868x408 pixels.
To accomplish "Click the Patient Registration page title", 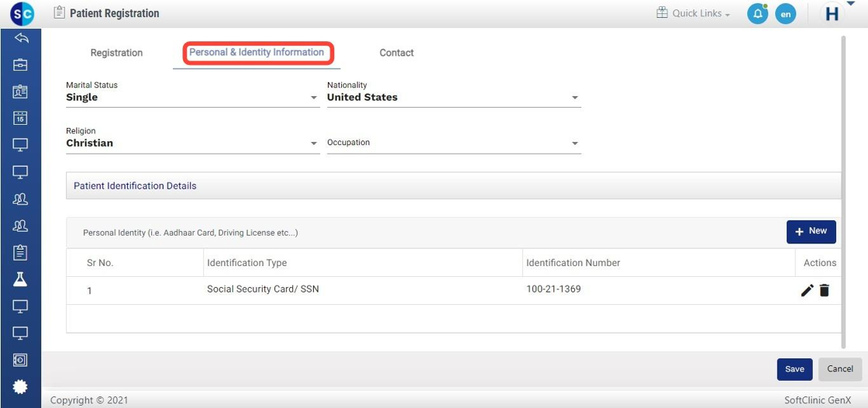I will (115, 13).
